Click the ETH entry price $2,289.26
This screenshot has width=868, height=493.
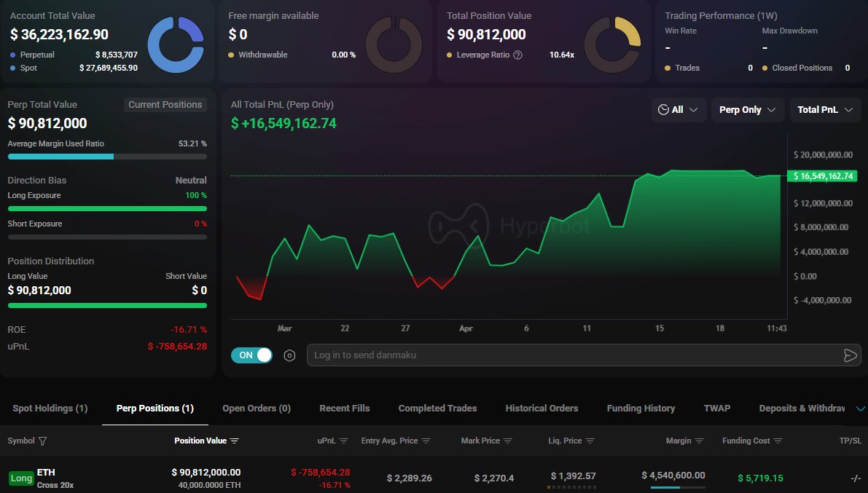pyautogui.click(x=409, y=478)
